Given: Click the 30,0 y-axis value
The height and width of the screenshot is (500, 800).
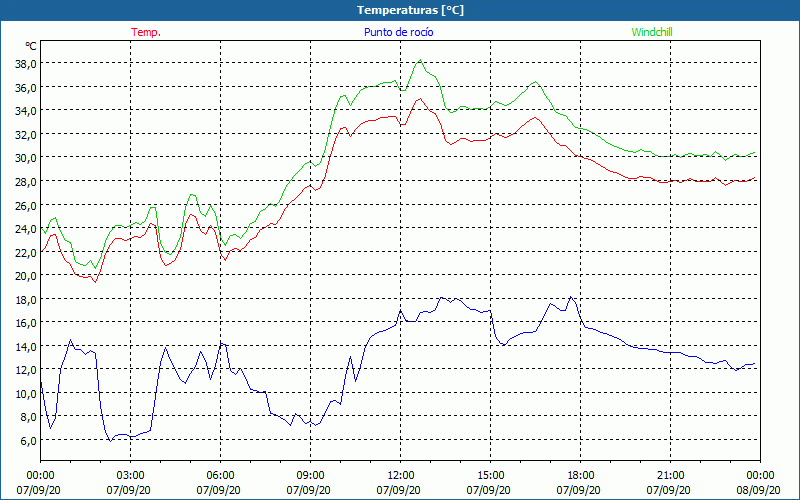Looking at the screenshot, I should (26, 158).
